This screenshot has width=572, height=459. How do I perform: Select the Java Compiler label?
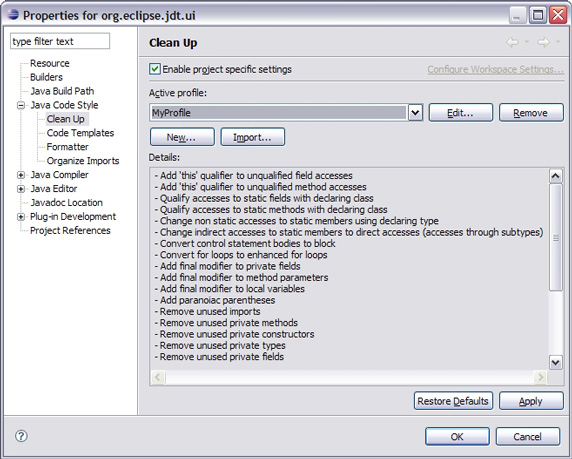(59, 175)
